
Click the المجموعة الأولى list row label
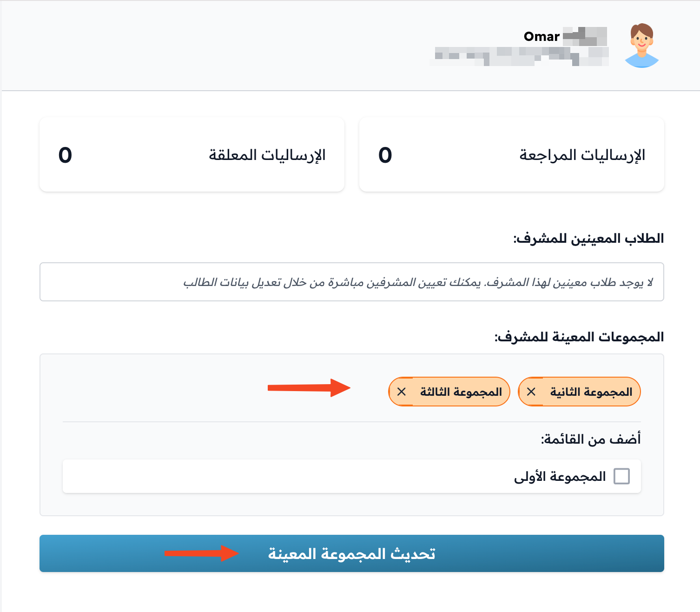pyautogui.click(x=560, y=476)
